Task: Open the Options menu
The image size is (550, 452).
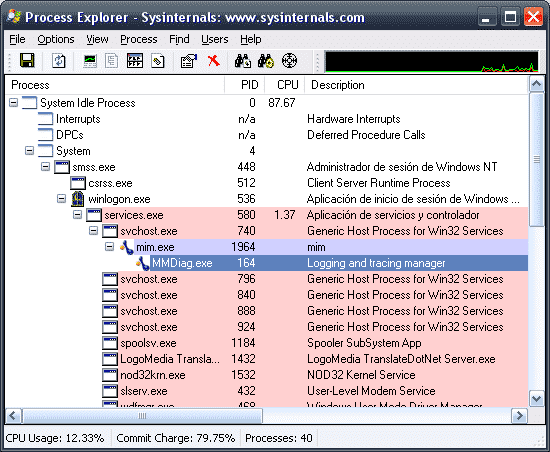Action: pos(56,39)
